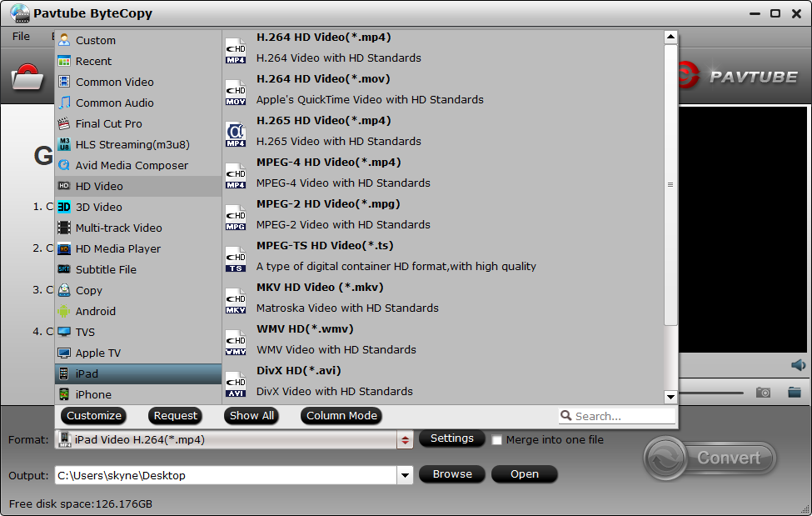Image resolution: width=812 pixels, height=516 pixels.
Task: Click the H.264 HD MOV format icon
Action: tap(236, 93)
